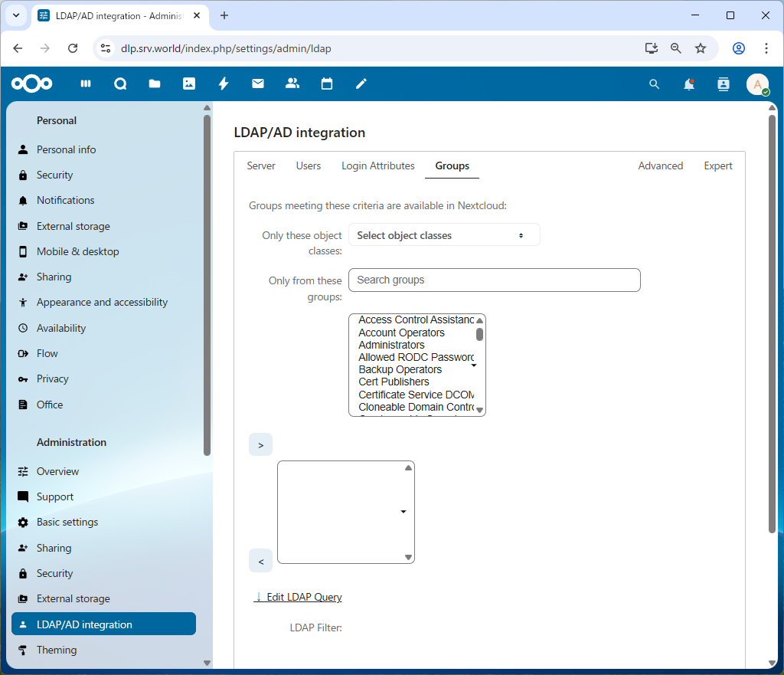This screenshot has height=675, width=784.
Task: Open the Notes pencil icon
Action: (x=361, y=84)
